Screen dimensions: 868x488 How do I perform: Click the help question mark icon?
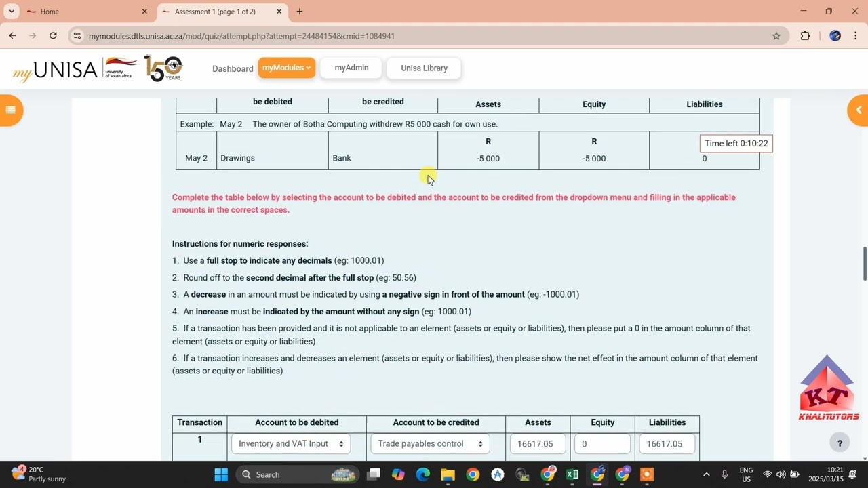pyautogui.click(x=840, y=443)
